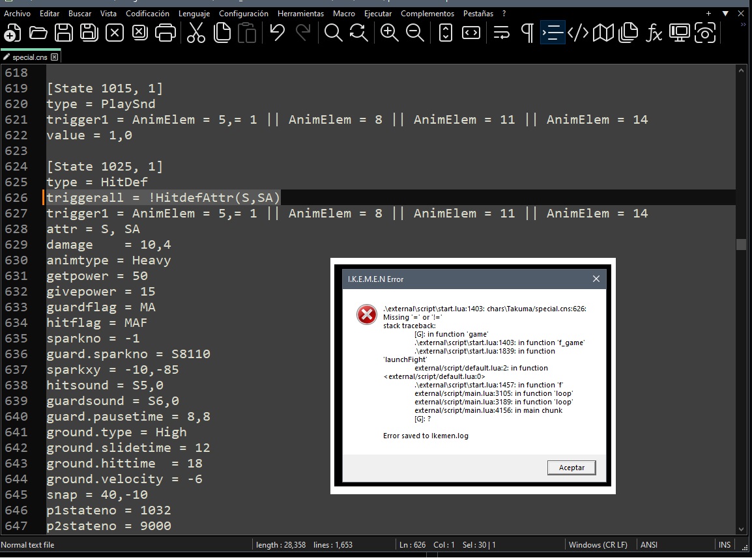Screen dimensions: 752x560
Task: Switch INS to overwrite mode
Action: [724, 545]
